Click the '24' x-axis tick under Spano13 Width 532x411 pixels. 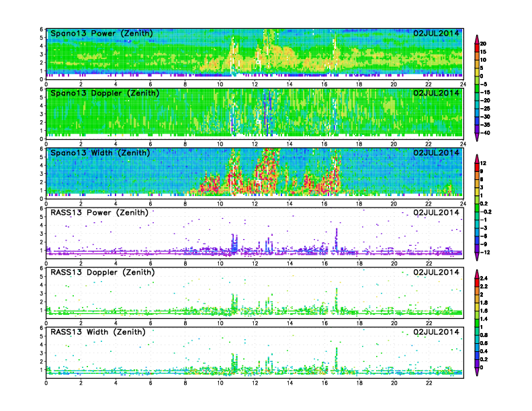point(463,203)
